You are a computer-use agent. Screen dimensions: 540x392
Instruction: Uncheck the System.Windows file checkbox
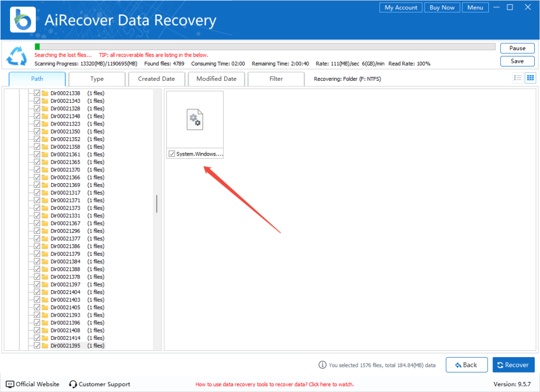[171, 154]
